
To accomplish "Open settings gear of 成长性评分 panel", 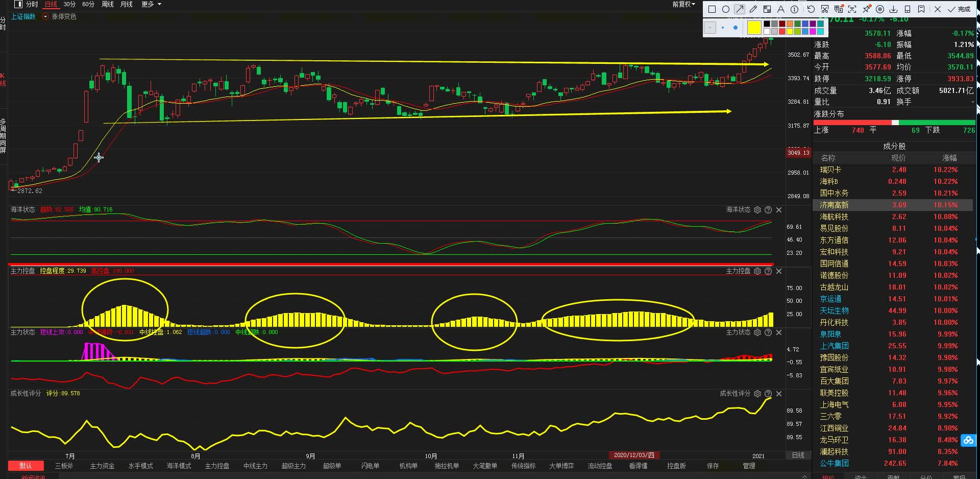I will [x=757, y=394].
